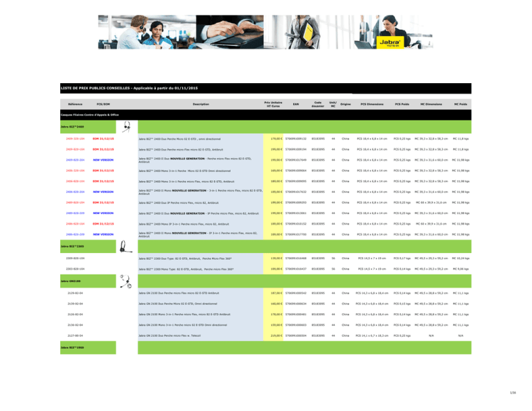Click the 'PCS Poids' column header
The width and height of the screenshot is (532, 411).
[x=402, y=104]
